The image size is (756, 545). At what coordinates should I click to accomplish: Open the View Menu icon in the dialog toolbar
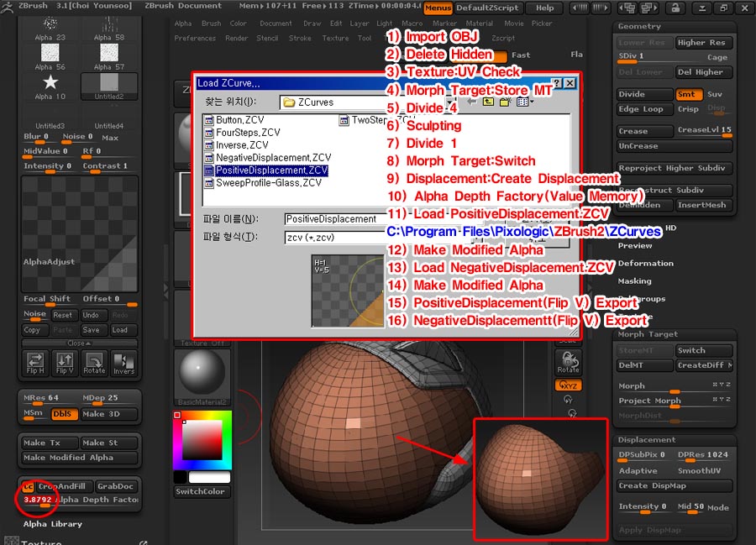click(524, 102)
